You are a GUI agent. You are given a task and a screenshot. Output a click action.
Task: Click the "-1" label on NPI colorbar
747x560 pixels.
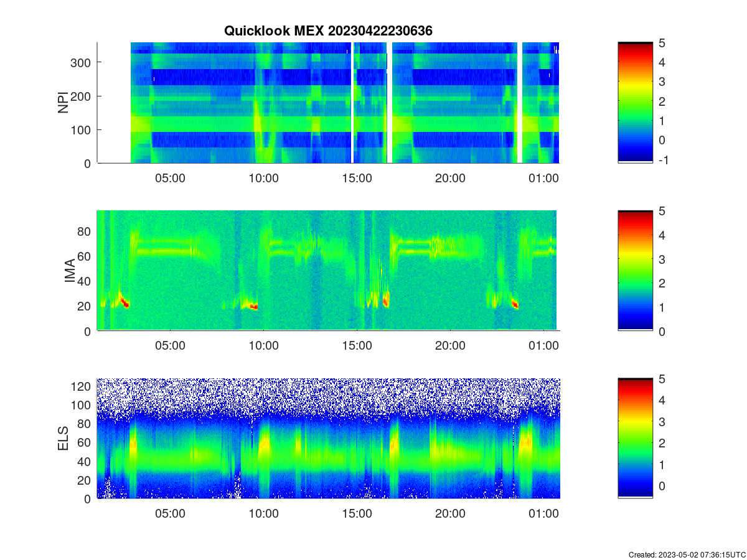point(663,159)
